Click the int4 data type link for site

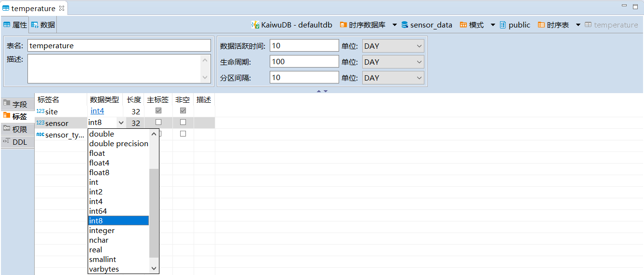tap(97, 111)
